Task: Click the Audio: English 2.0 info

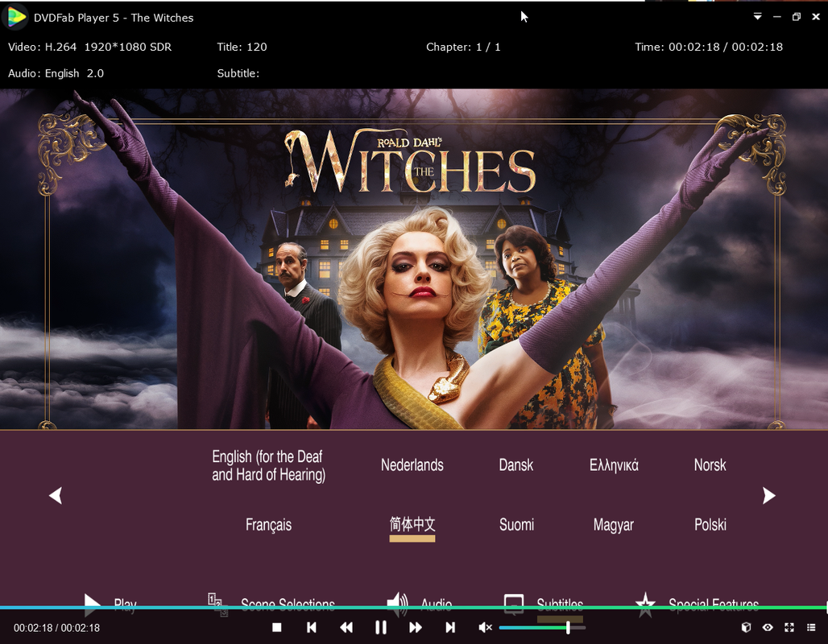Action: click(x=56, y=73)
